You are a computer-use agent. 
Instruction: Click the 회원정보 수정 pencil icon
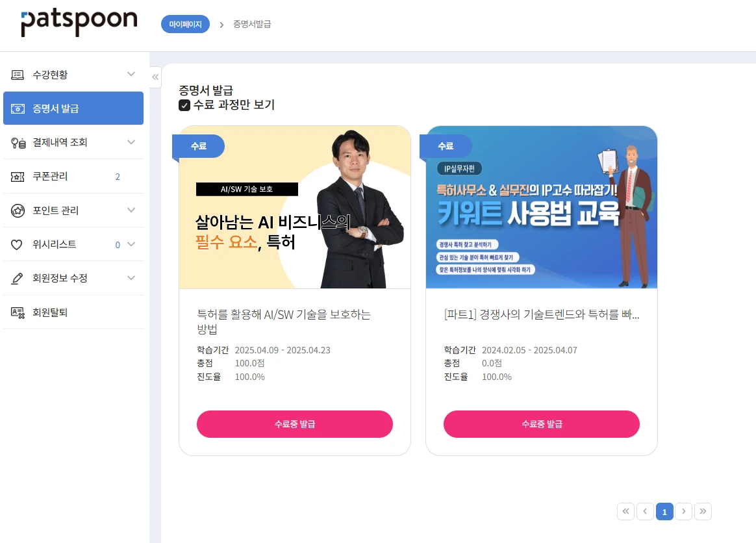tap(17, 278)
